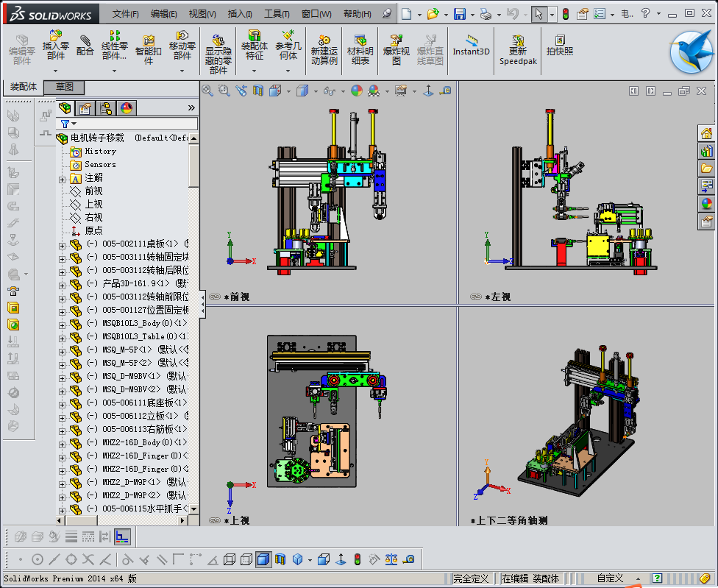718x588 pixels.
Task: Click the 自定义 units button in status bar
Action: (610, 578)
